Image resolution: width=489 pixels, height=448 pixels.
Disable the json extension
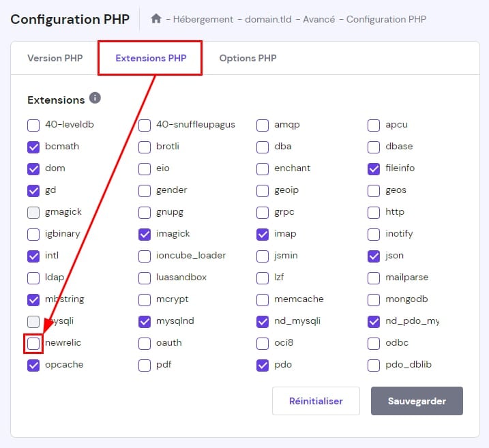(x=374, y=256)
